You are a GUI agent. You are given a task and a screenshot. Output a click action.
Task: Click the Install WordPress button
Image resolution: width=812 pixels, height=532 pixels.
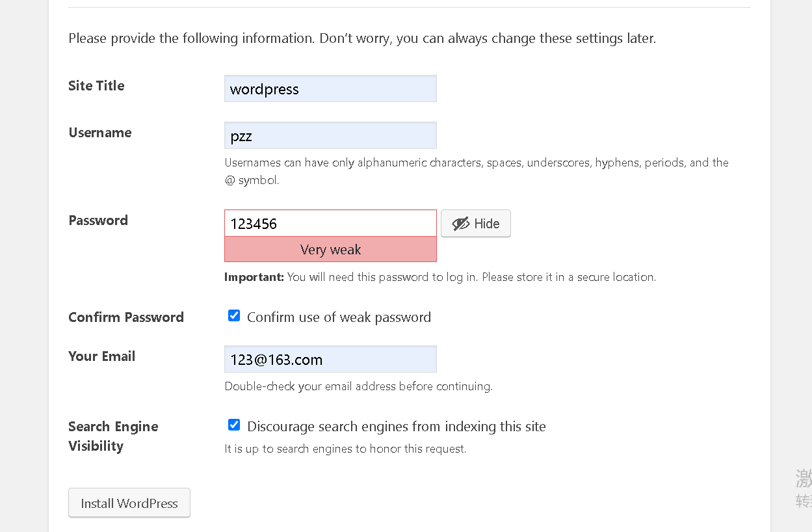tap(129, 503)
